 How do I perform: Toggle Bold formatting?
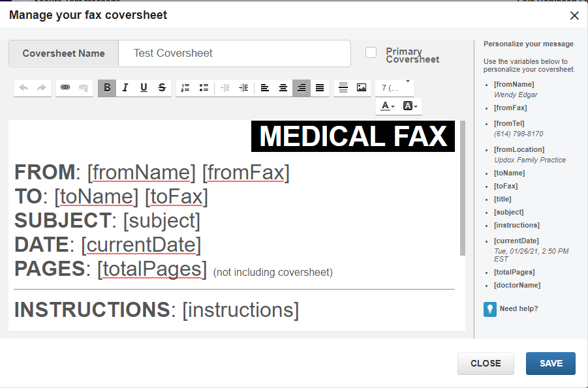[107, 88]
